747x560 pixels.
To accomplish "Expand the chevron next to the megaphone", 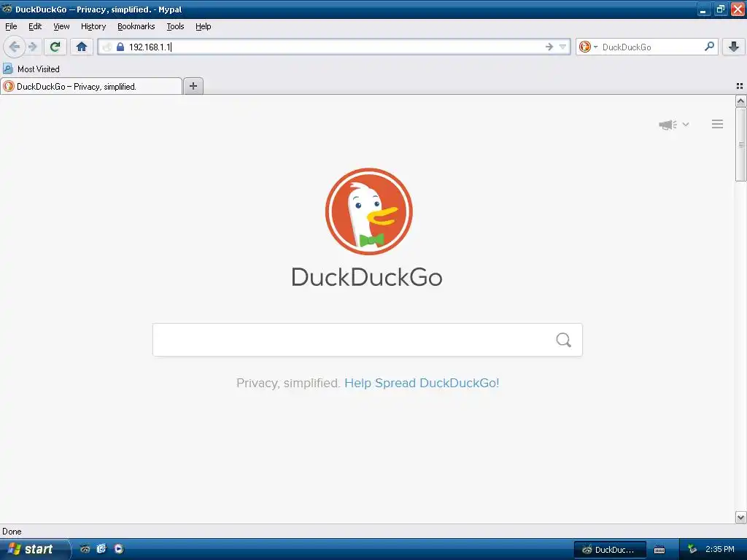I will tap(686, 124).
